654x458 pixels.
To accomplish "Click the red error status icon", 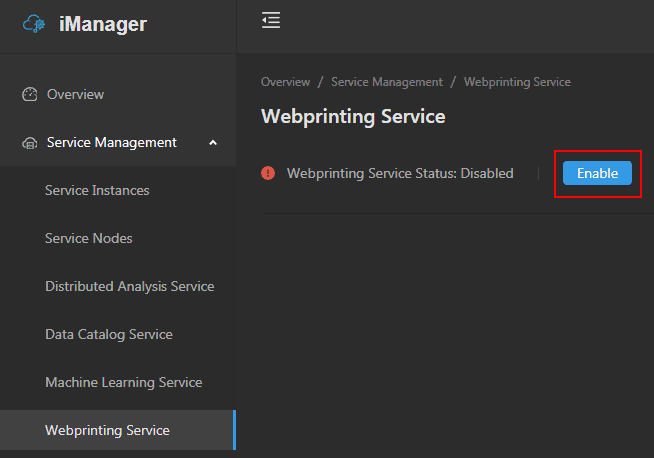I will 268,173.
